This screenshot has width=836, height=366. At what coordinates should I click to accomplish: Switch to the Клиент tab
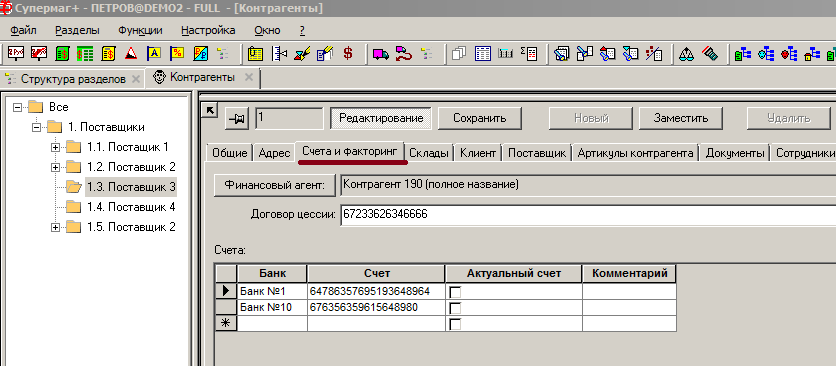coord(478,154)
